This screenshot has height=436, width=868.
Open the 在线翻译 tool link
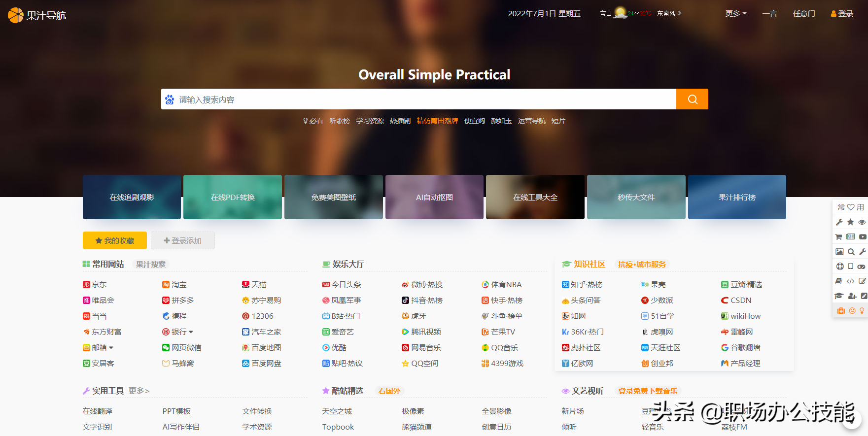pos(98,411)
